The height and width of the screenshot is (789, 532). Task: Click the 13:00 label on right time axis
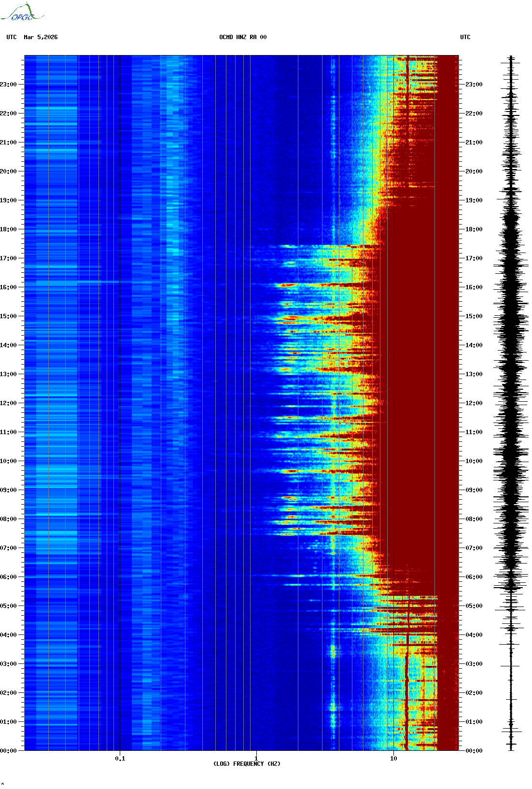tap(474, 374)
